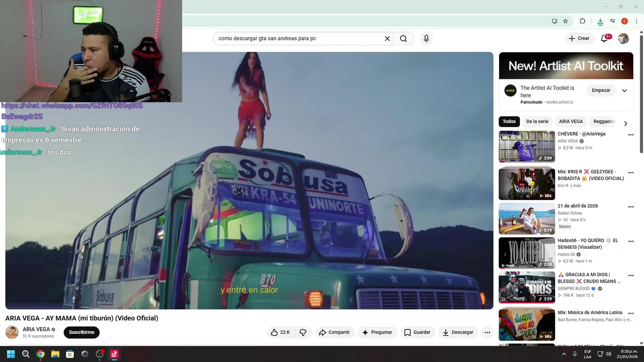644x362 pixels.
Task: Clear the YouTube search box text
Action: click(x=387, y=39)
